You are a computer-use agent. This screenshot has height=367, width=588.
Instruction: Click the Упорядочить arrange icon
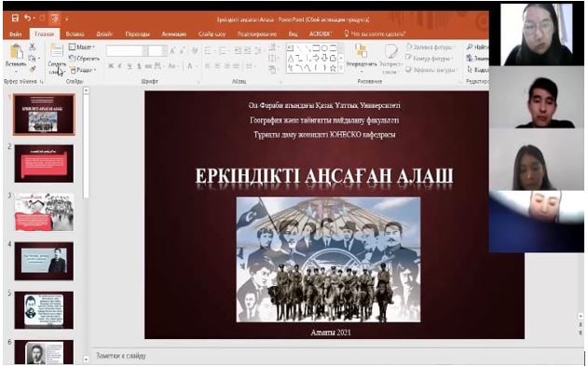(x=361, y=51)
